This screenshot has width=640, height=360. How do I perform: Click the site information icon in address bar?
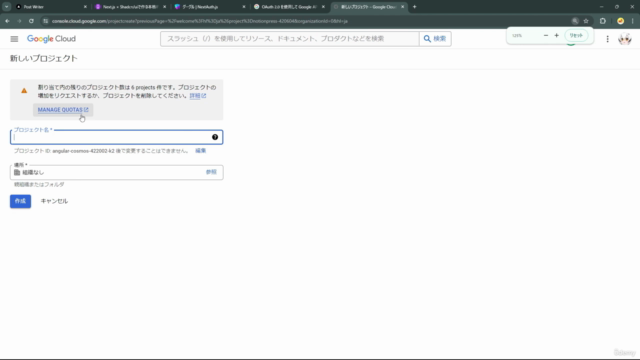tap(46, 21)
